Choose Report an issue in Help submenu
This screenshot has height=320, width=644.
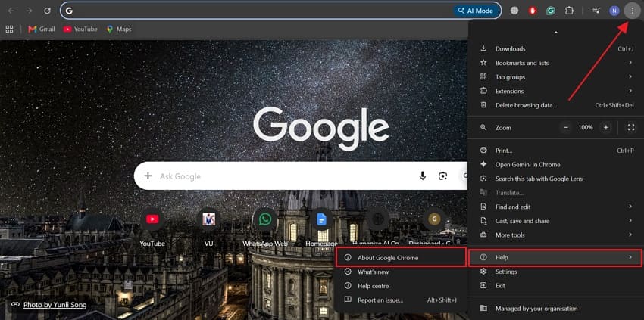point(401,300)
